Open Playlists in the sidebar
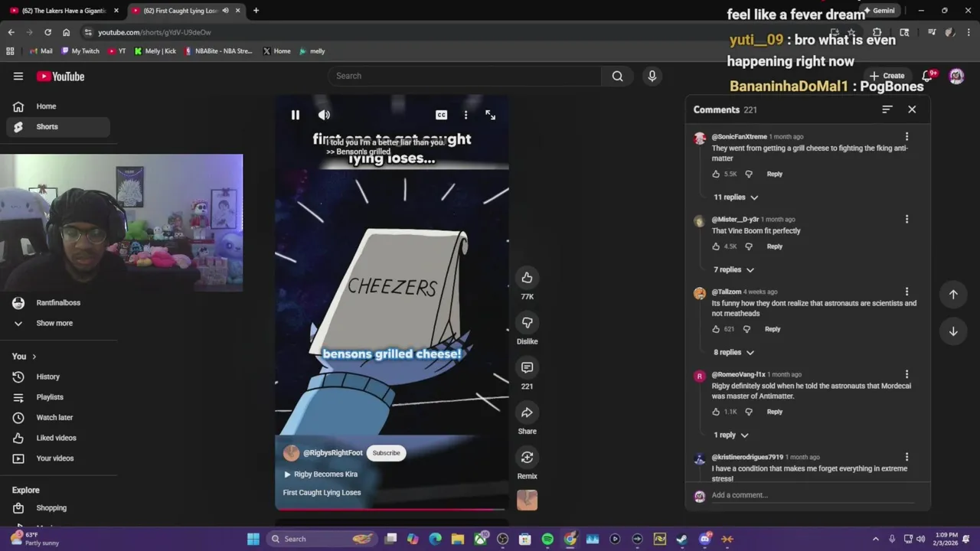The width and height of the screenshot is (980, 551). (x=58, y=397)
